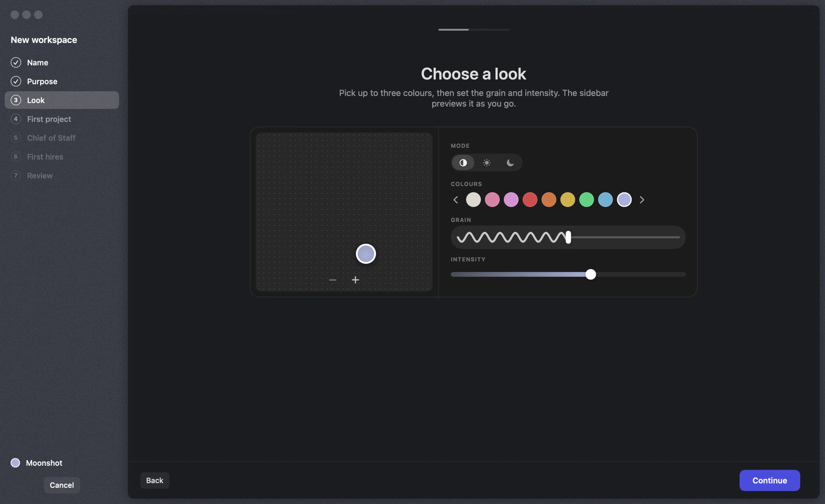This screenshot has width=825, height=504.
Task: Open the First project step
Action: [x=62, y=119]
